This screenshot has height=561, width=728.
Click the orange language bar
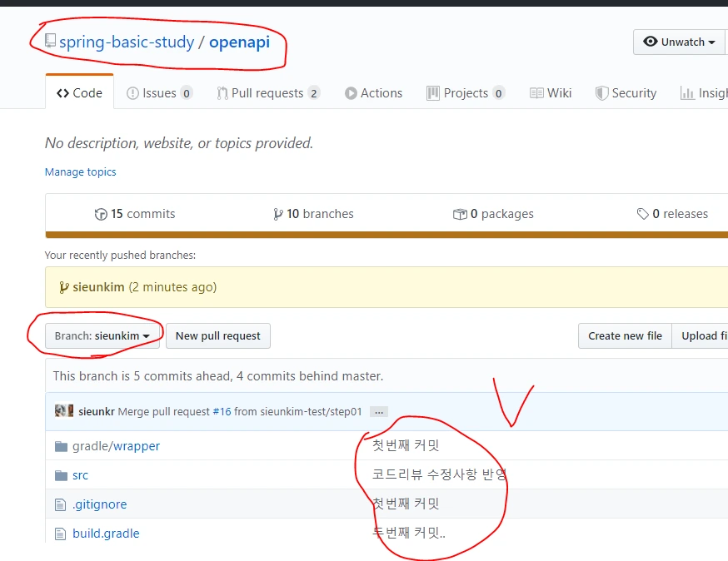point(386,235)
